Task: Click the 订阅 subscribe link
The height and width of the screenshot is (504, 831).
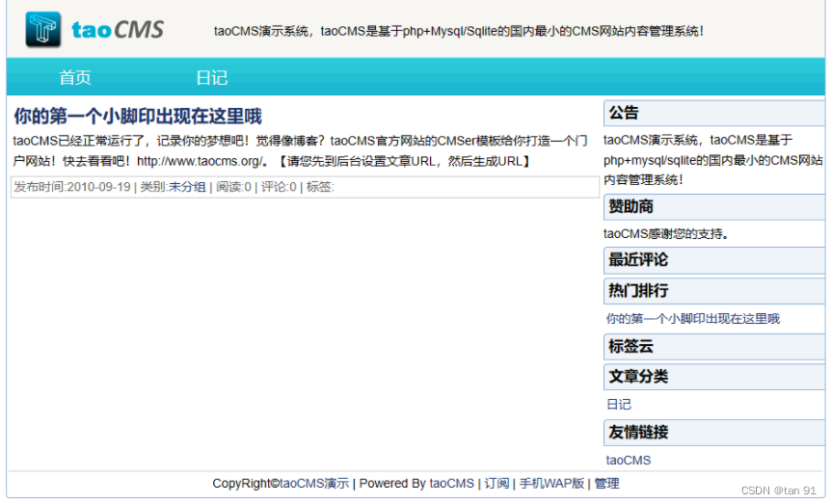Action: tap(496, 484)
